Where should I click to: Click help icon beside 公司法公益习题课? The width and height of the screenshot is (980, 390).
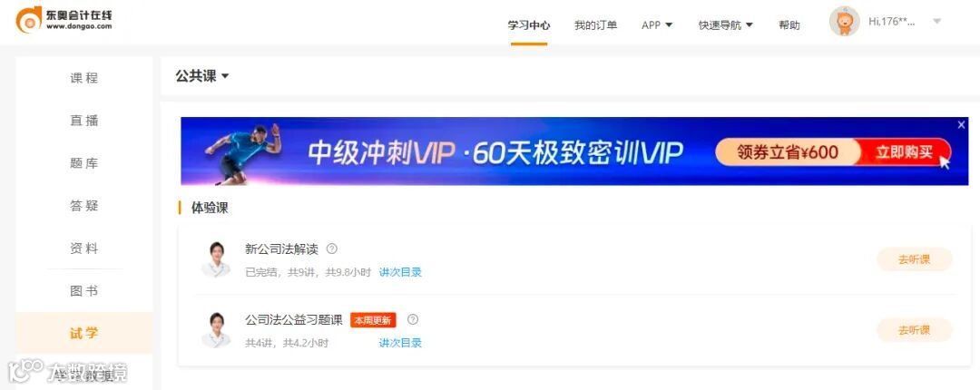(x=413, y=319)
